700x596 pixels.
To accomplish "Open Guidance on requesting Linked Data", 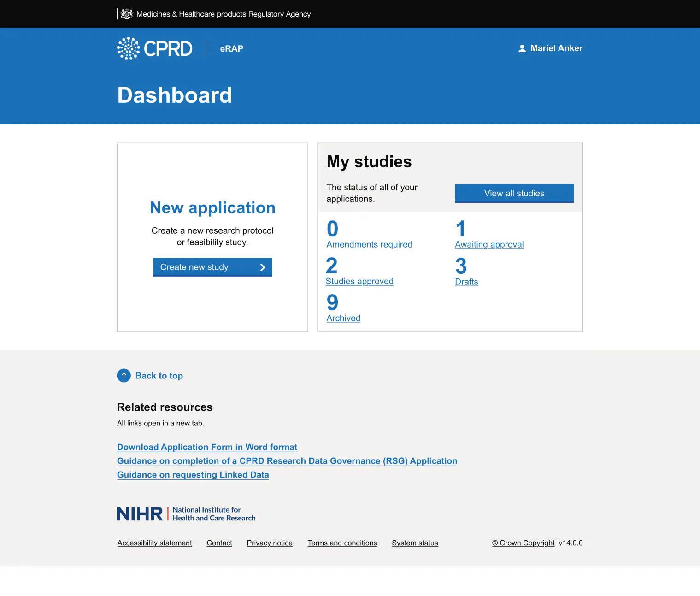I will click(193, 474).
